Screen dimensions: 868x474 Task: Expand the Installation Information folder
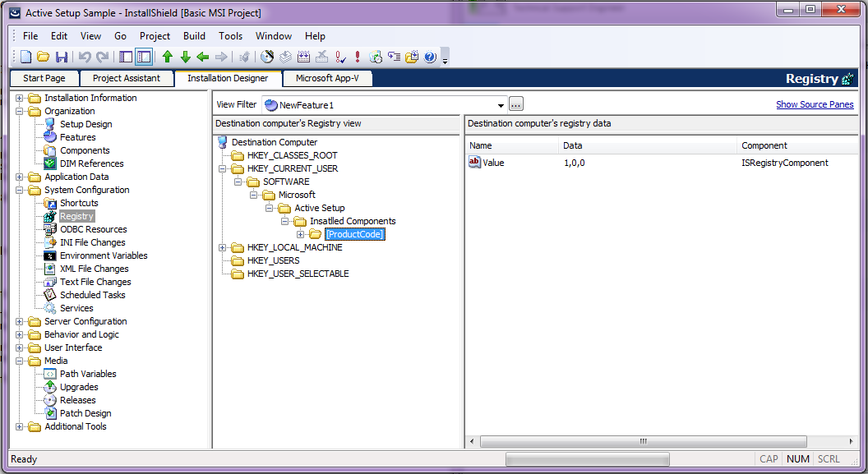20,98
